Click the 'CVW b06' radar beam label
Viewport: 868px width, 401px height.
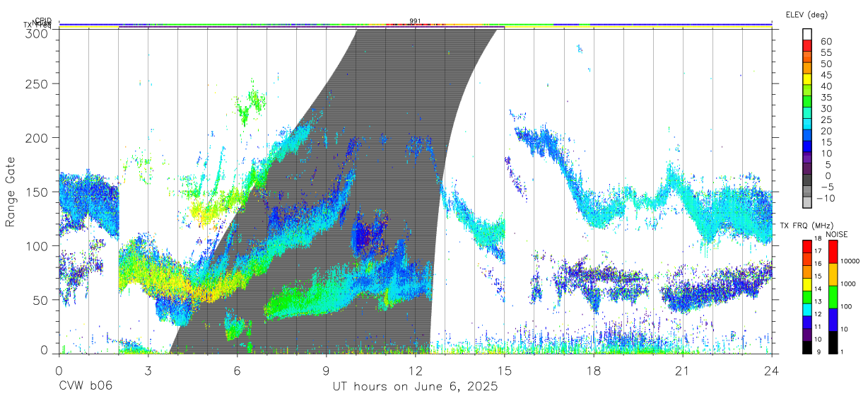[x=86, y=387]
